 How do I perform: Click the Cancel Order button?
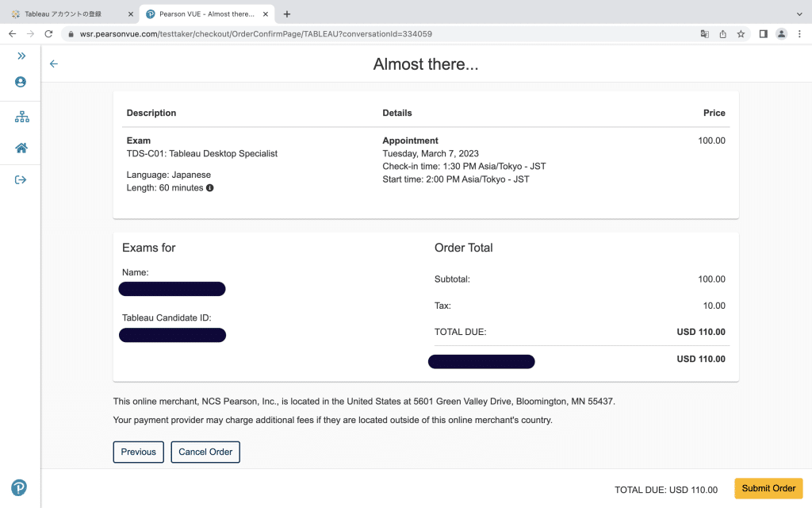(205, 452)
